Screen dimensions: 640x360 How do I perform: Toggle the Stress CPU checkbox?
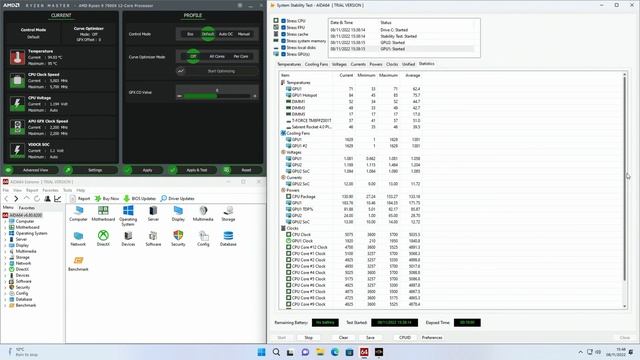coord(283,21)
